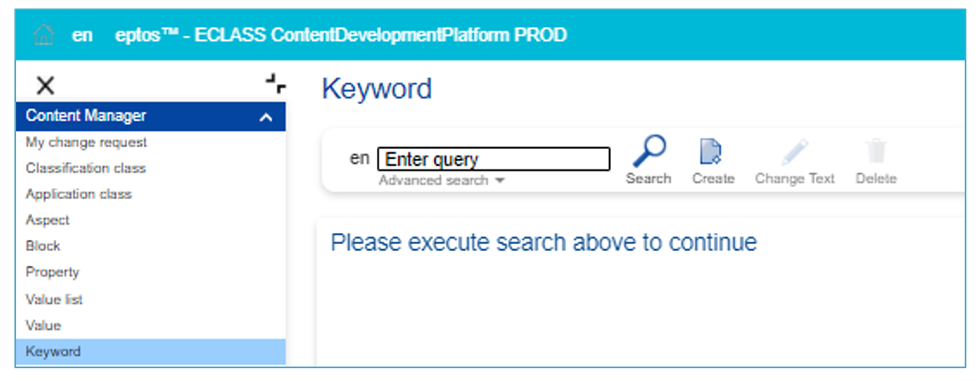980x381 pixels.
Task: Click the Change Text pencil icon
Action: point(795,154)
